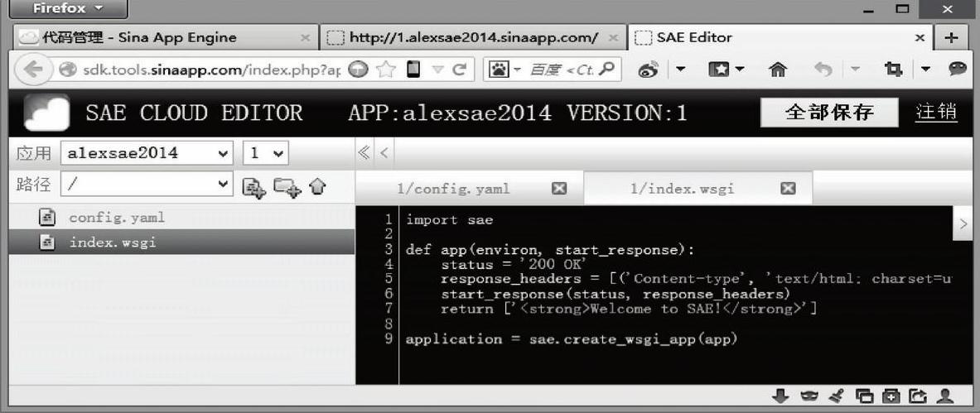
Task: Click the crop screenshot tool icon
Action: pyautogui.click(x=894, y=70)
